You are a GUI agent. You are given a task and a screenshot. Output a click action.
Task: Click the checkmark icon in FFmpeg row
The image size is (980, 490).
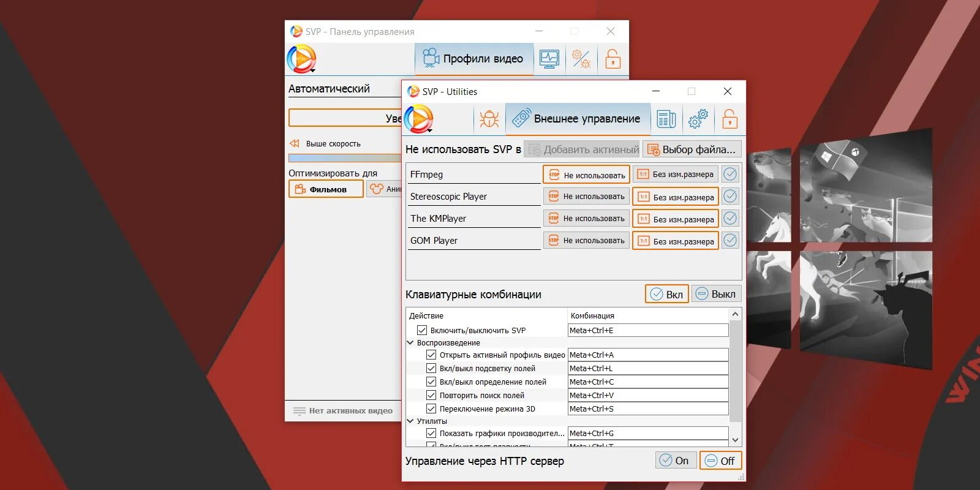[730, 175]
